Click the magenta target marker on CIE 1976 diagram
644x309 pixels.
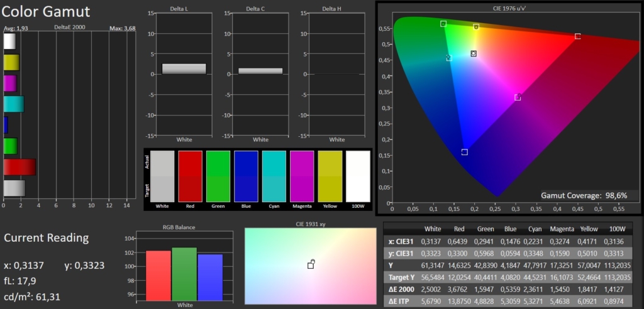tap(517, 97)
